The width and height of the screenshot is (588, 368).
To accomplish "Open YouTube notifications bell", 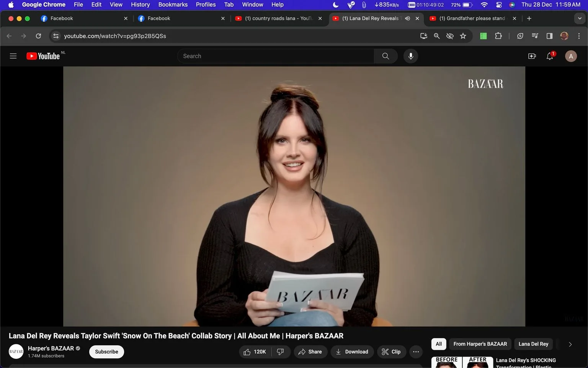I will (x=550, y=56).
